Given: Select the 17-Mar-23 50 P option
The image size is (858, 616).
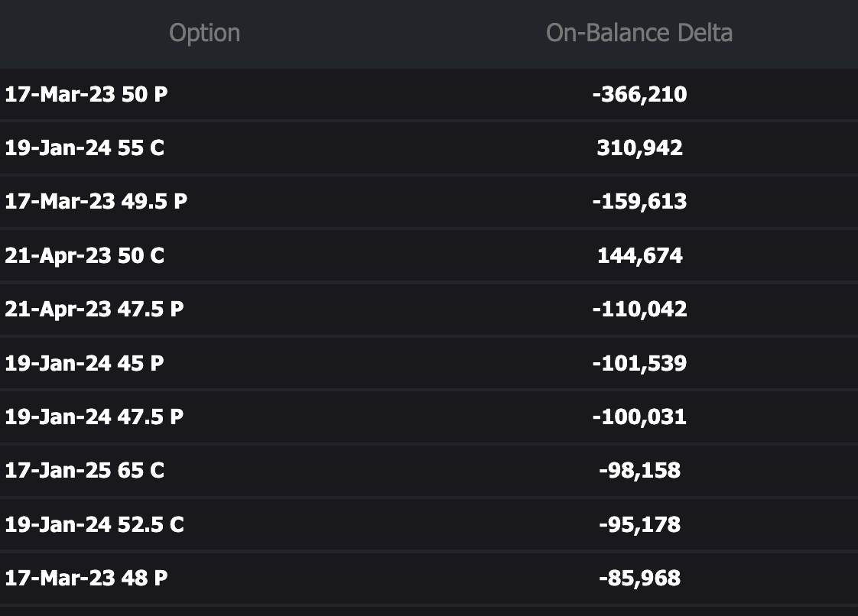Looking at the screenshot, I should 86,95.
